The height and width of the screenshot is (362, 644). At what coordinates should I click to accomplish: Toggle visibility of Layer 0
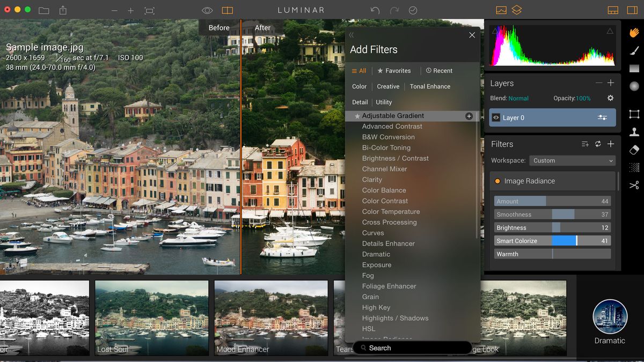[x=496, y=117]
